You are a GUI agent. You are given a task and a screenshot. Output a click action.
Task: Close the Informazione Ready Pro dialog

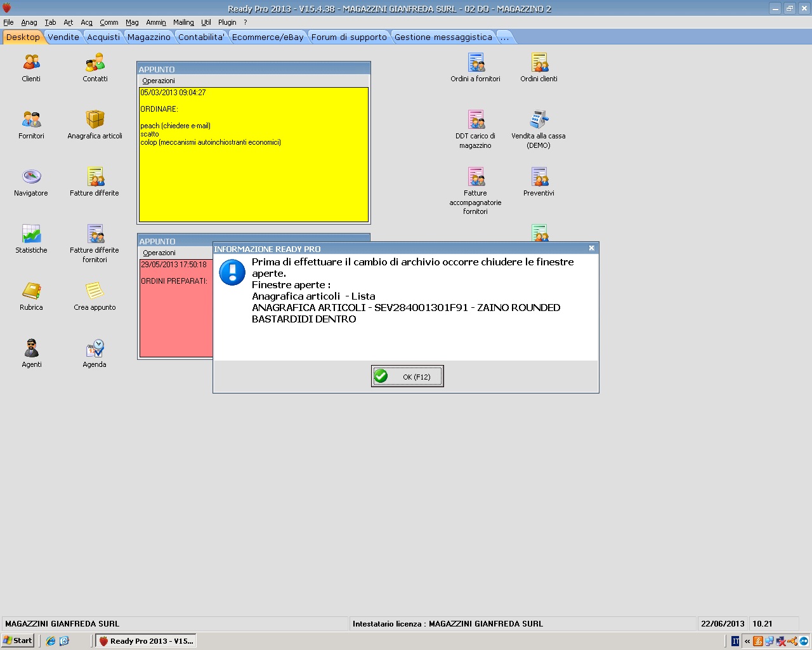coord(591,248)
